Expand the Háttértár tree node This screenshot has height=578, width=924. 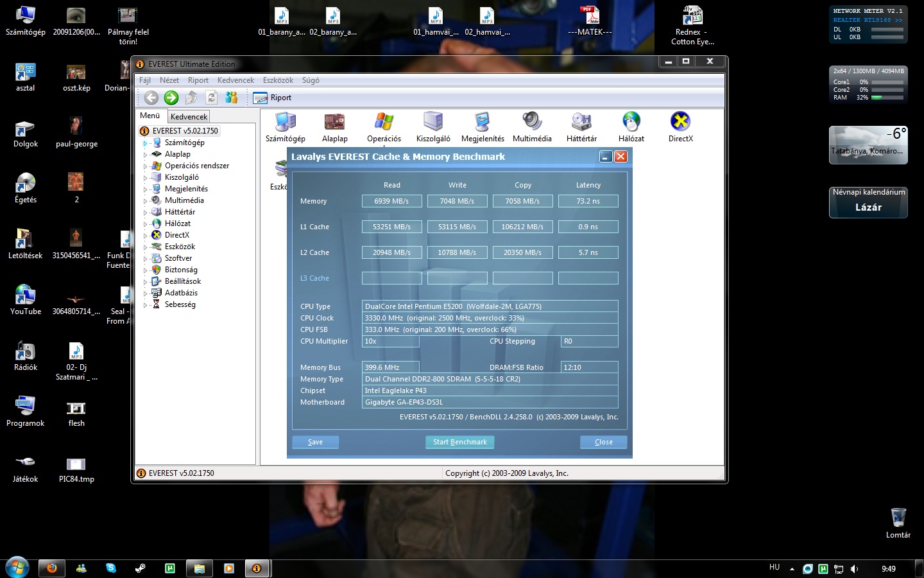145,213
